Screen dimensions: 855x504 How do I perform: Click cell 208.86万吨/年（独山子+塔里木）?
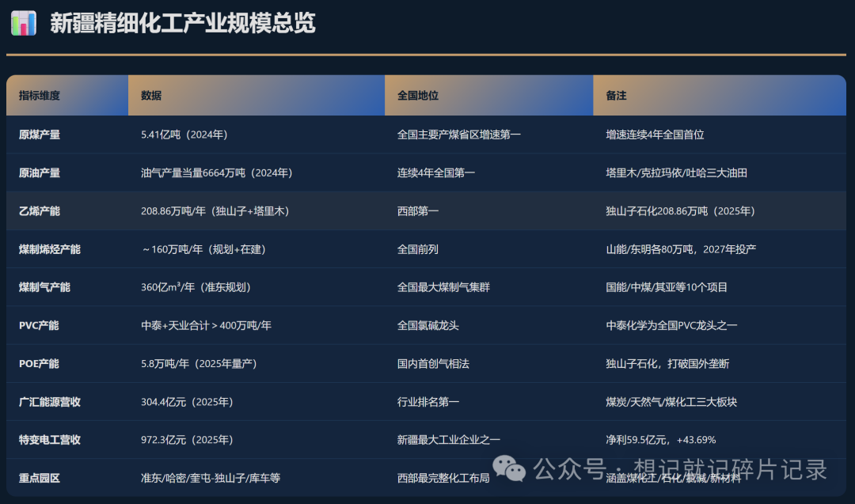coord(215,211)
